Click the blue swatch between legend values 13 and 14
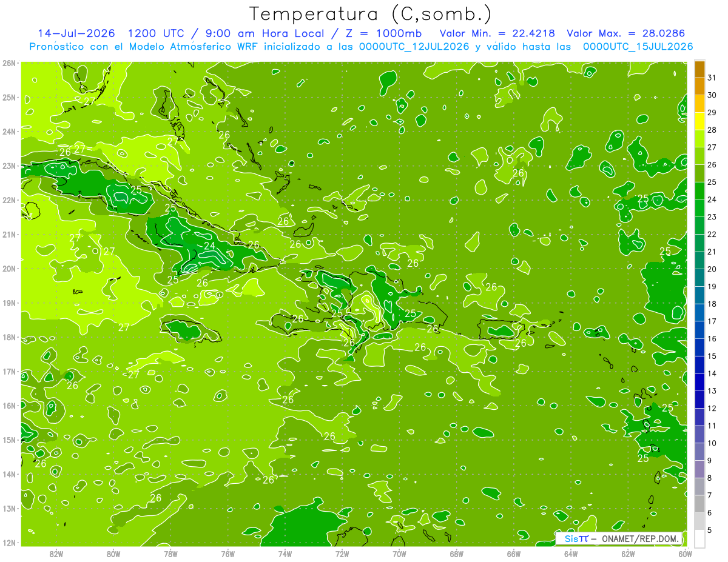 pyautogui.click(x=699, y=382)
